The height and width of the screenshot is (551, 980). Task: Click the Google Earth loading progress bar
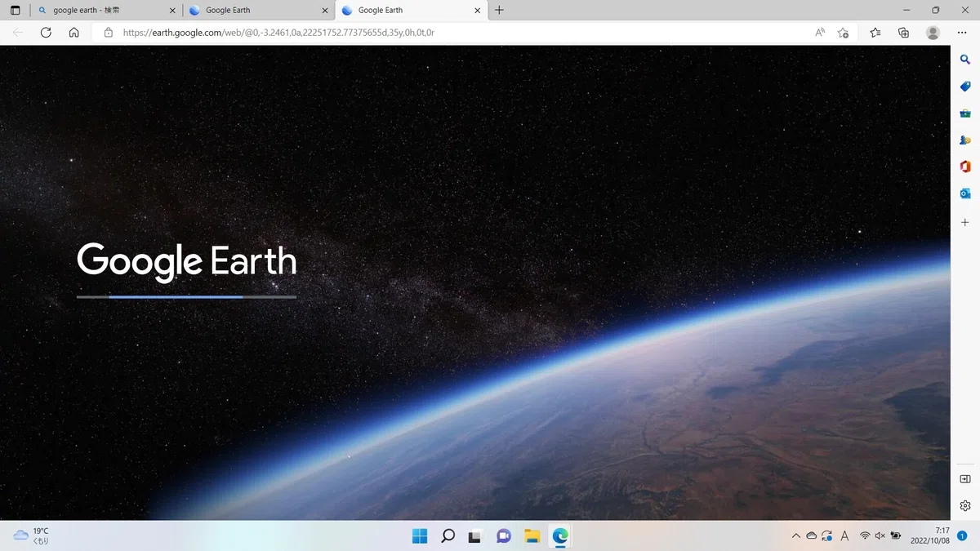pos(186,297)
